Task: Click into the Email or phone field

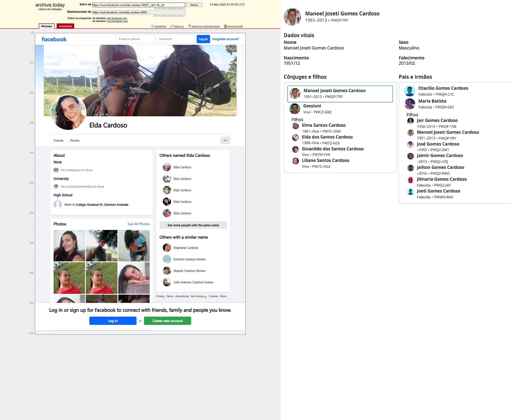Action: point(135,39)
